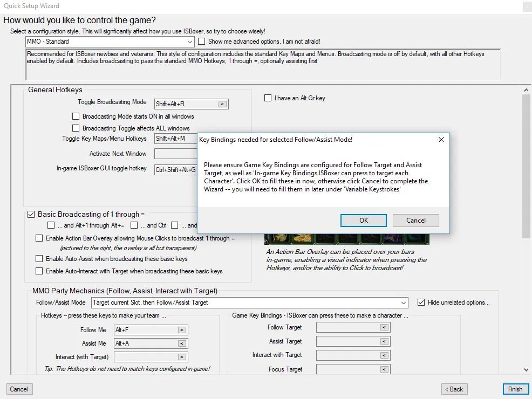Click the Toggle Broadcasting Mode hotkey arrow button
532x399 pixels.
[x=222, y=104]
